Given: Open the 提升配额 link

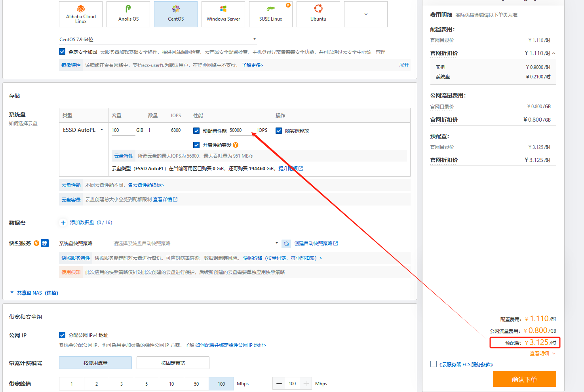Looking at the screenshot, I should [291, 168].
